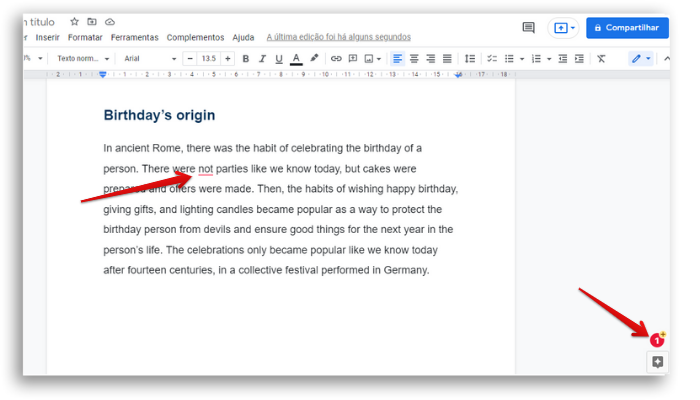Open the Ferramentas menu

click(134, 38)
